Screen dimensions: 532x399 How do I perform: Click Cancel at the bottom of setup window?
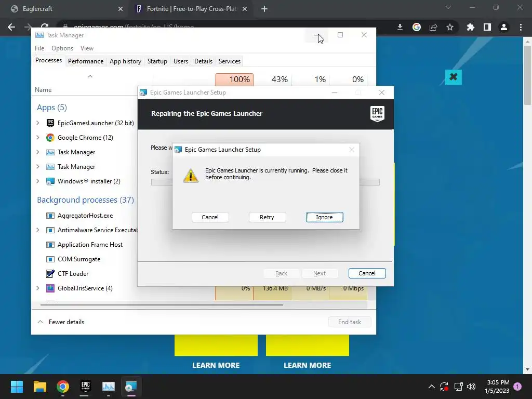367,273
